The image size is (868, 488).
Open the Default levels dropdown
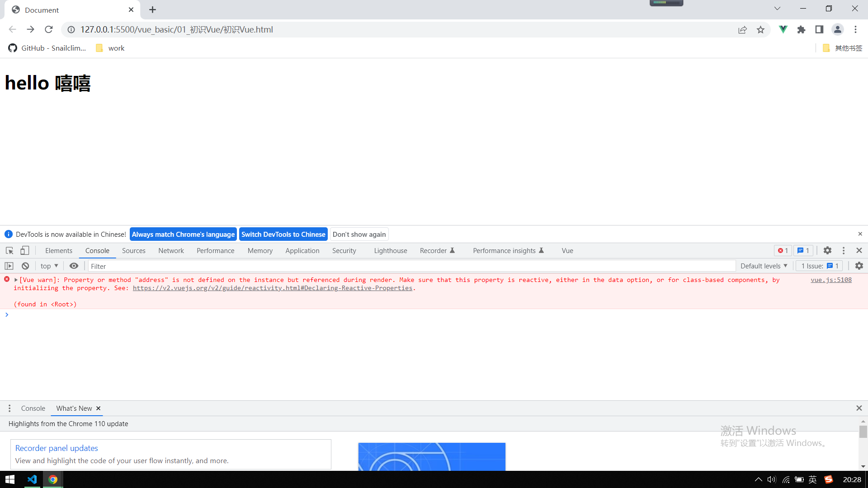(764, 266)
